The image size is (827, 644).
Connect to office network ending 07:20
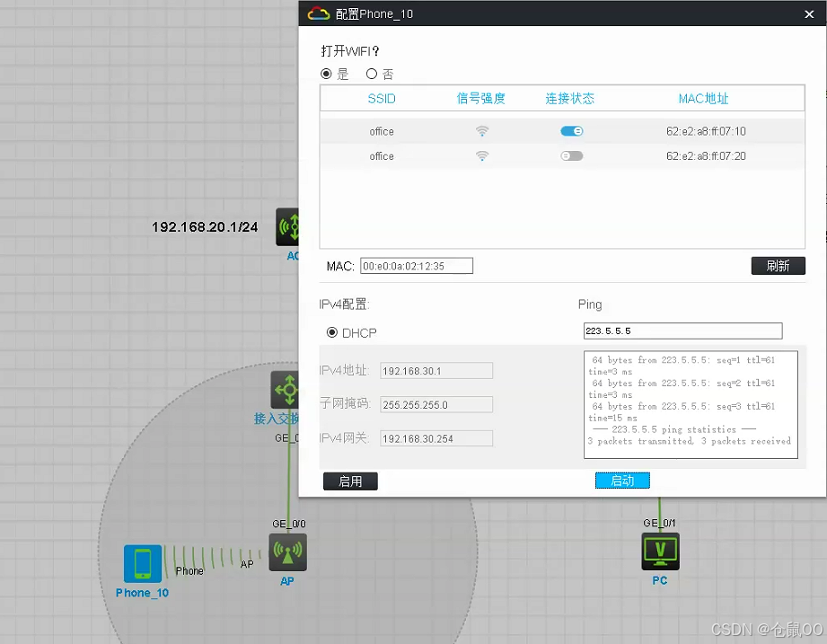(572, 155)
